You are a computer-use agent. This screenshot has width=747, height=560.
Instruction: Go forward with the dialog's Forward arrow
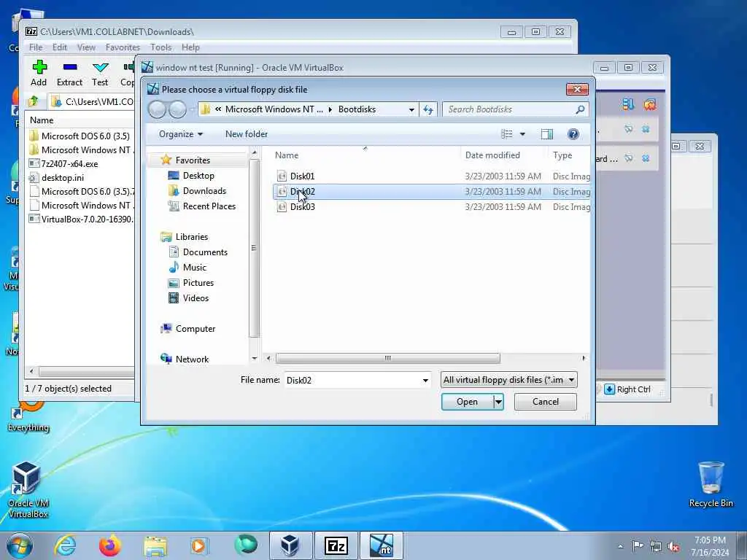click(x=178, y=109)
